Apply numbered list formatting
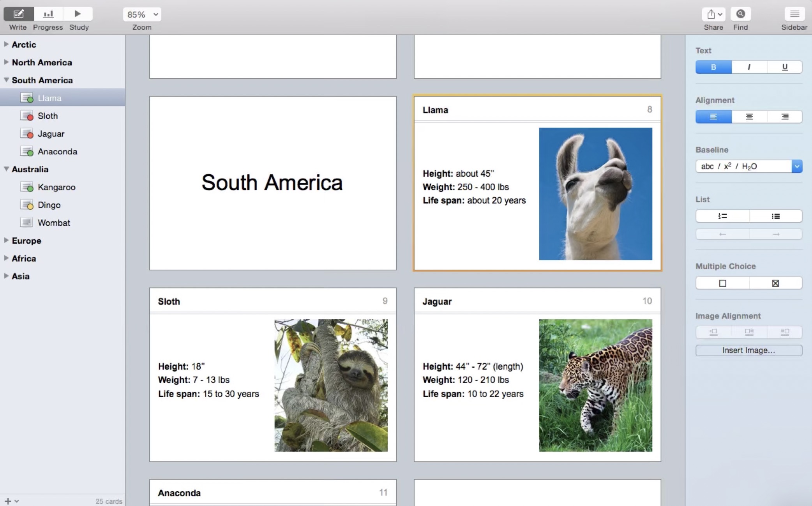The height and width of the screenshot is (506, 812). tap(722, 216)
